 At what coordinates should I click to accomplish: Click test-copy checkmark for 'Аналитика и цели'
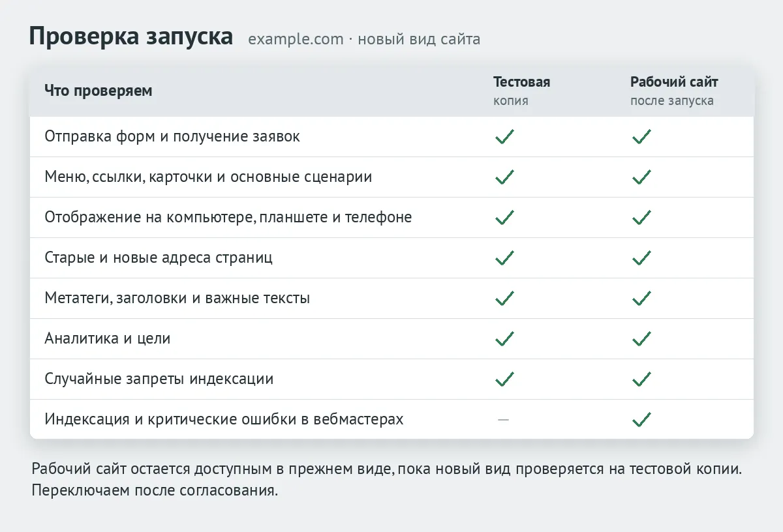(504, 339)
